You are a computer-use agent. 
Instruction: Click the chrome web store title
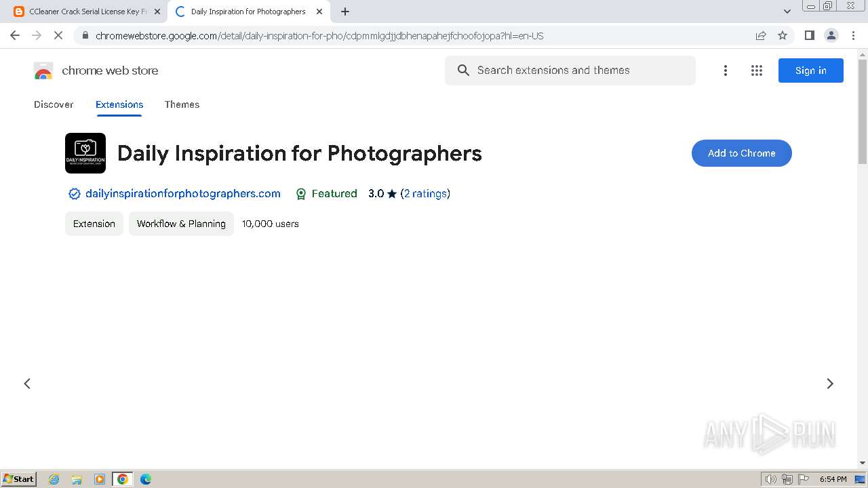pyautogui.click(x=110, y=70)
